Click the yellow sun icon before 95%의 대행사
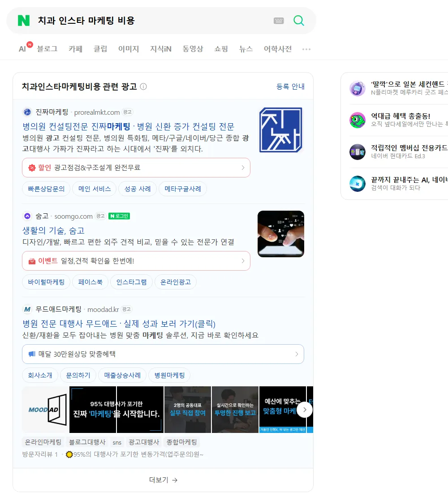This screenshot has width=448, height=493. pyautogui.click(x=69, y=454)
